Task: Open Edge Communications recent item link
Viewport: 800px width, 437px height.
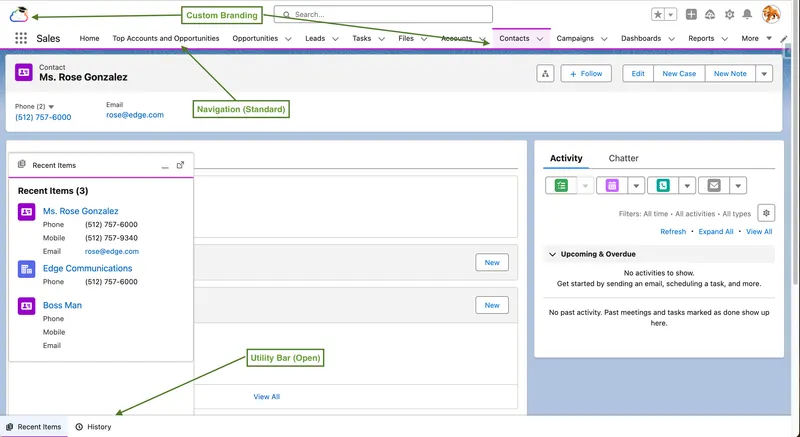Action: pos(87,268)
